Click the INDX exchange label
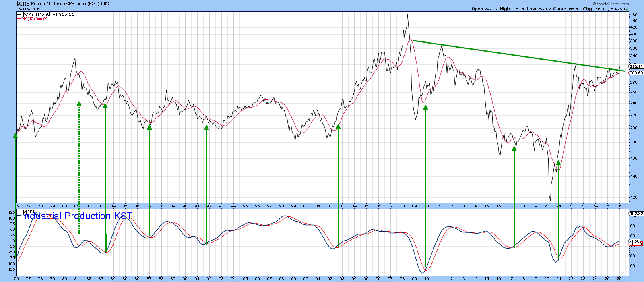The width and height of the screenshot is (644, 282). point(107,4)
